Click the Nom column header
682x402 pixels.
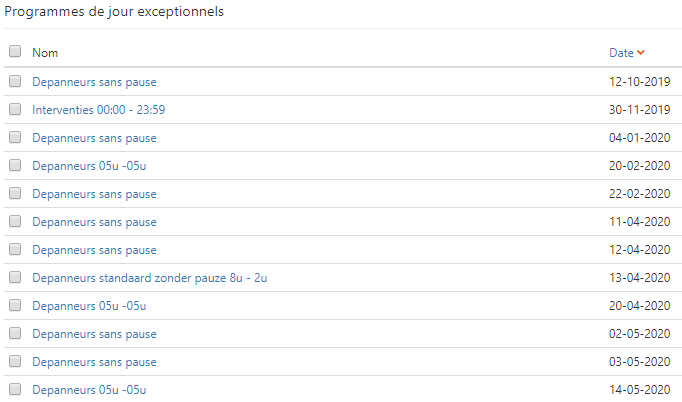[45, 52]
